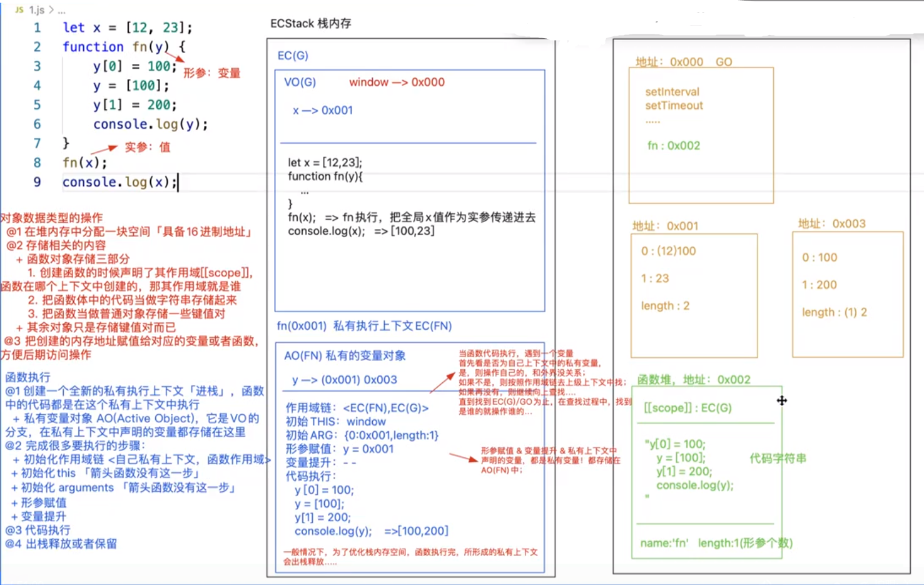Click the "变量提升: - -" line
The height and width of the screenshot is (585, 924).
click(321, 462)
